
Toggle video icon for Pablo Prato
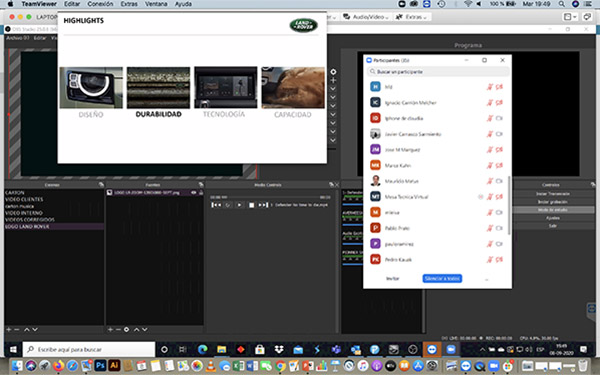coord(499,228)
